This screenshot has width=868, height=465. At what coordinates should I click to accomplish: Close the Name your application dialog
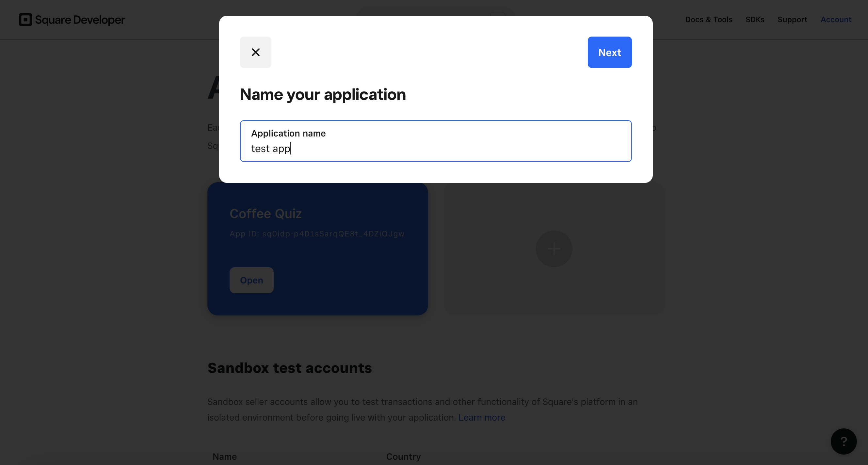point(255,52)
